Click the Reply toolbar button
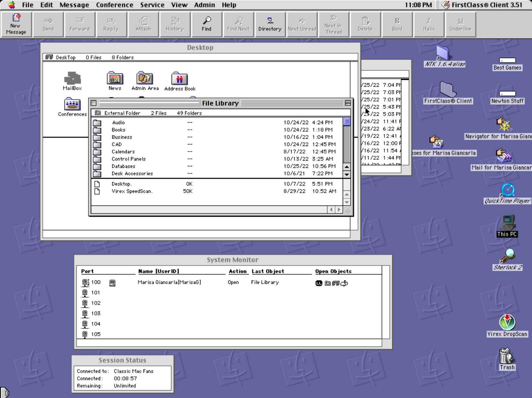 (111, 24)
